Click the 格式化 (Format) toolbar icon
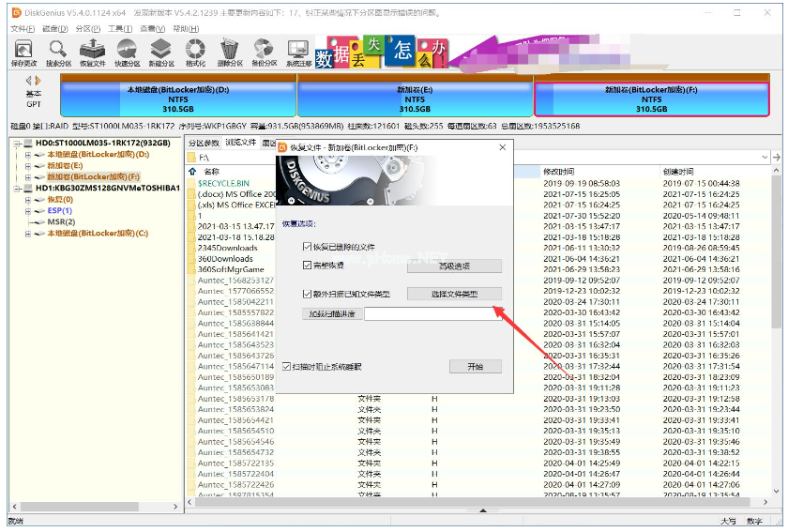The height and width of the screenshot is (532, 788). pos(195,52)
